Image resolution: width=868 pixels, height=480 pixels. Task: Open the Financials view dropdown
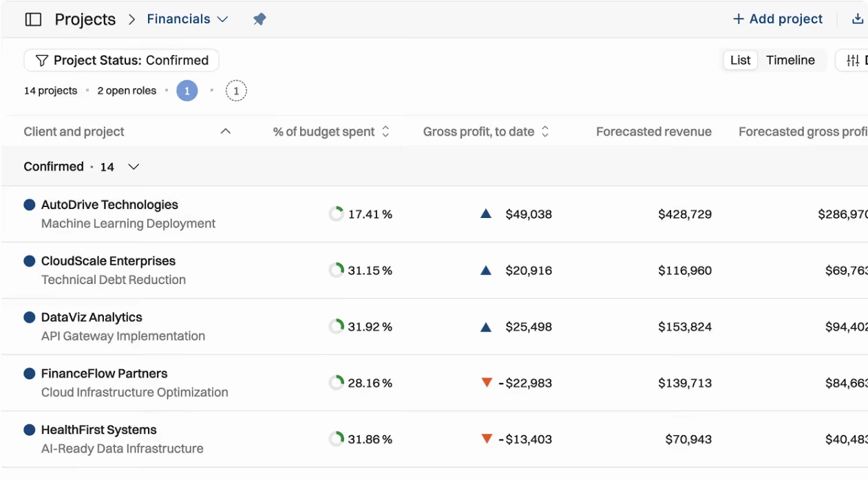click(x=187, y=19)
